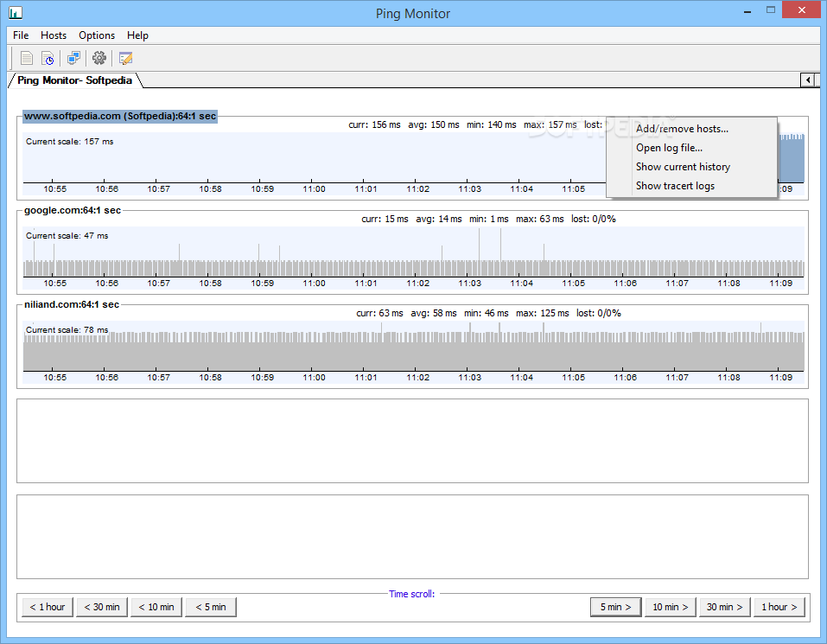
Task: Click the 5 min > scroll button
Action: [615, 607]
